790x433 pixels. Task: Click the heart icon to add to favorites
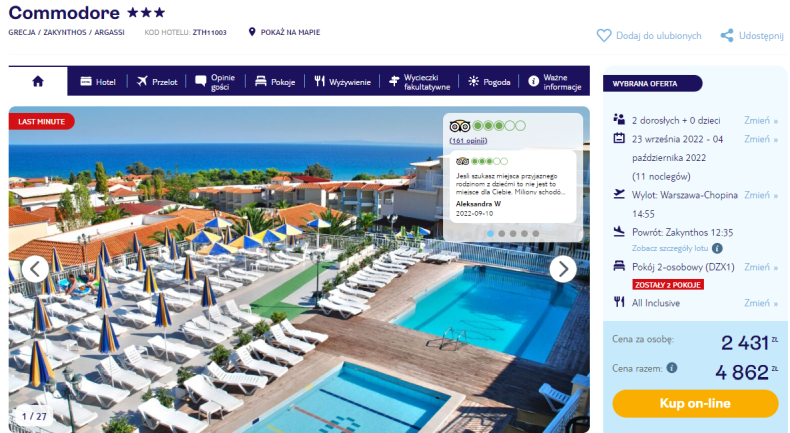pyautogui.click(x=604, y=35)
